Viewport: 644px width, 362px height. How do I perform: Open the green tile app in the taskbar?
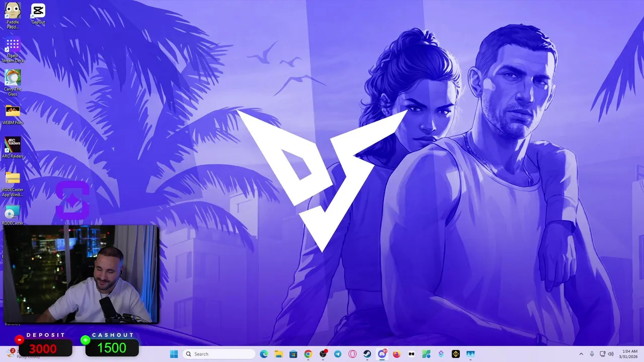pos(426,354)
